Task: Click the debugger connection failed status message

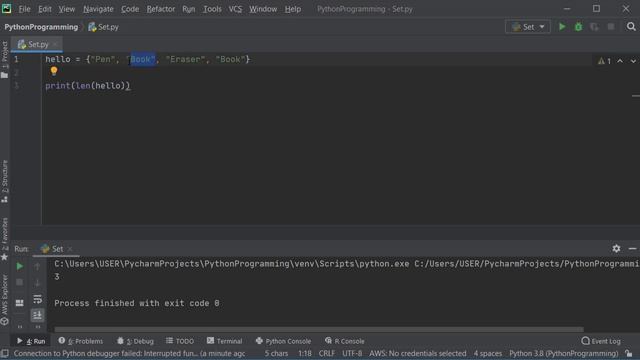Action: point(129,353)
